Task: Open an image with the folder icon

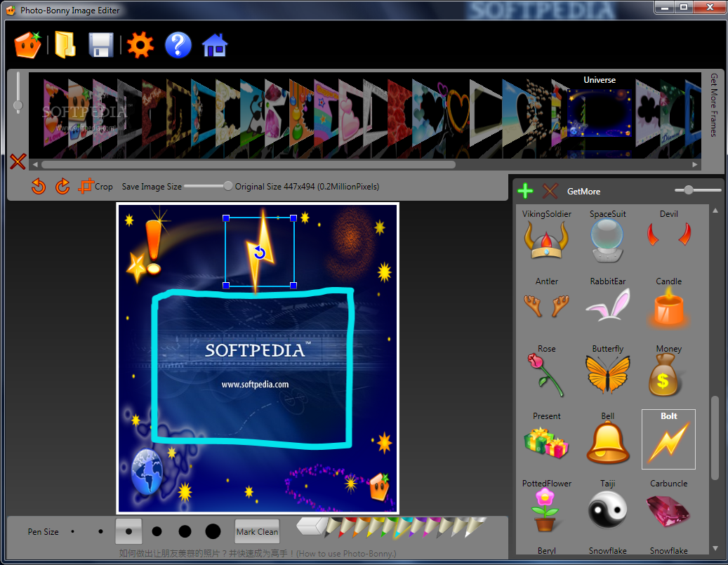Action: (x=65, y=45)
